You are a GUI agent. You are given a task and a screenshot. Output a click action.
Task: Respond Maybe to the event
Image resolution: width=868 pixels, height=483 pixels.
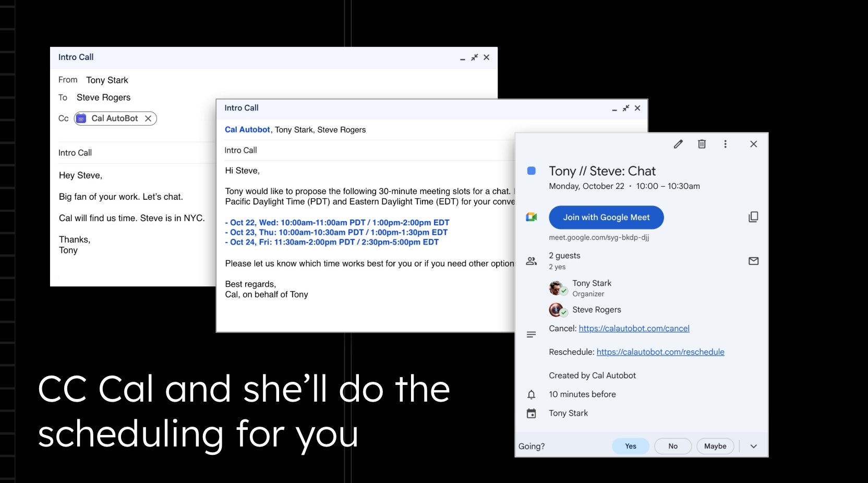(x=715, y=446)
